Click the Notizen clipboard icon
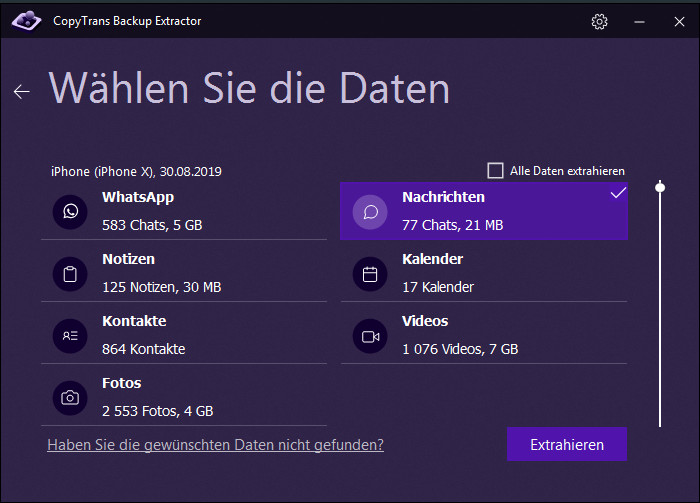 (70, 274)
